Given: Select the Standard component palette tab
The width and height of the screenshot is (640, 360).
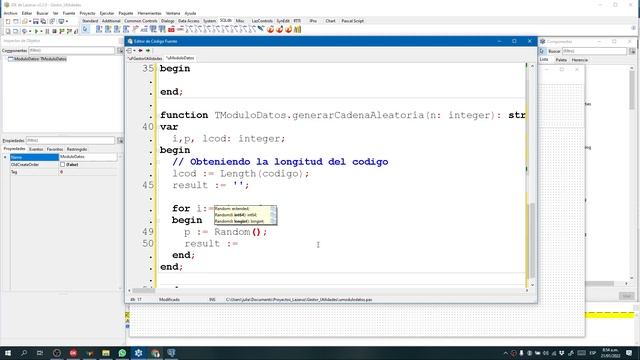Looking at the screenshot, I should click(x=90, y=21).
